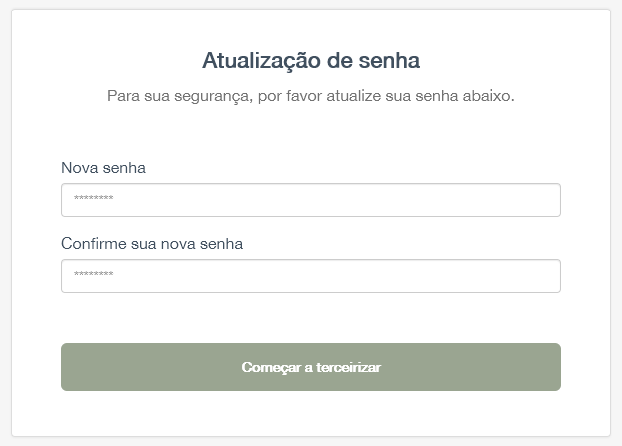Screen dimensions: 622x446
Task: Focus the "Confirme sua nova senha" input field
Action: tap(310, 276)
